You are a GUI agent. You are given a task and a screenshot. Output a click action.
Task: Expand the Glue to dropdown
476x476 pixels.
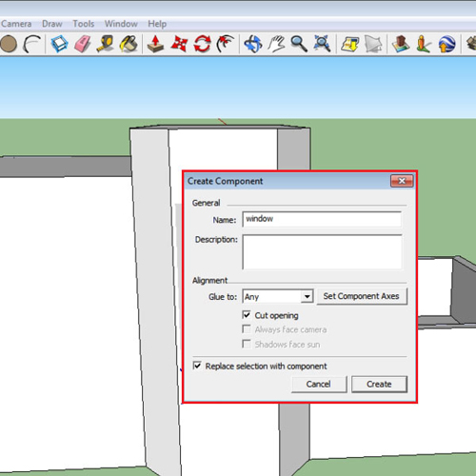[x=307, y=296]
